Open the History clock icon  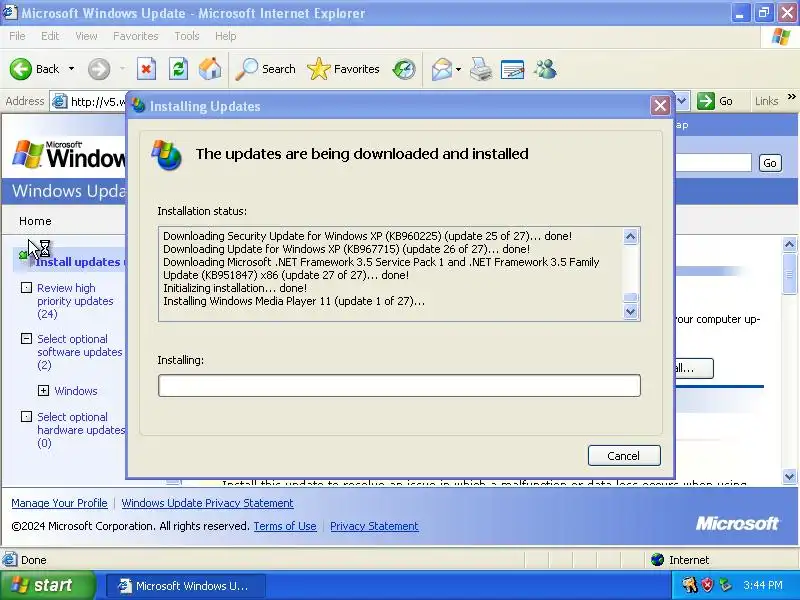404,69
